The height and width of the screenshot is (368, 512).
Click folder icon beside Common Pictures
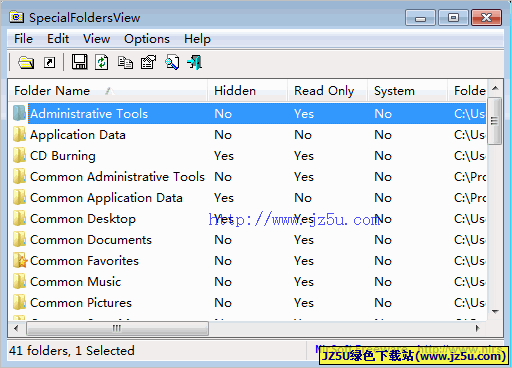[19, 303]
